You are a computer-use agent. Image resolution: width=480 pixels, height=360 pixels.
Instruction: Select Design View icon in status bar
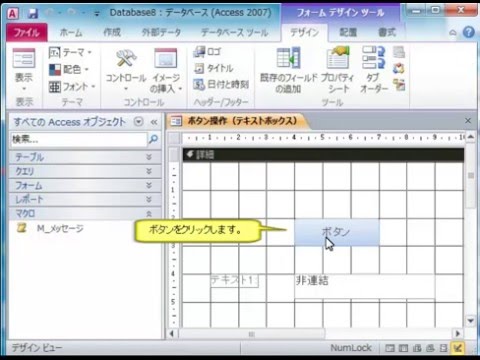(458, 348)
